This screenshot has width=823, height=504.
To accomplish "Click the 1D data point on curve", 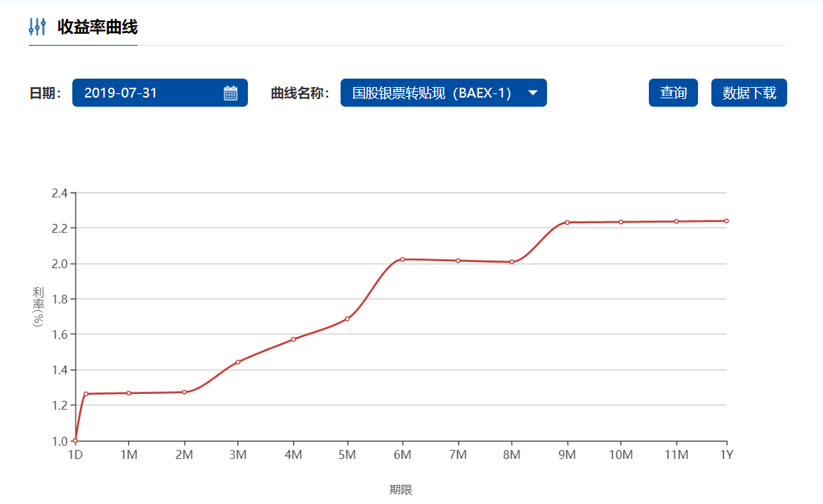I will click(x=75, y=441).
